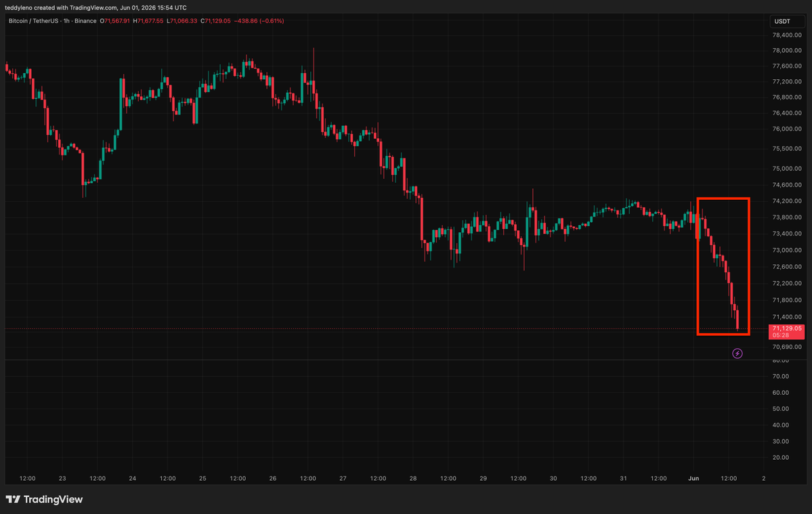Click the 73,800.00 price axis label
Viewport: 812px width, 514px height.
(787, 217)
